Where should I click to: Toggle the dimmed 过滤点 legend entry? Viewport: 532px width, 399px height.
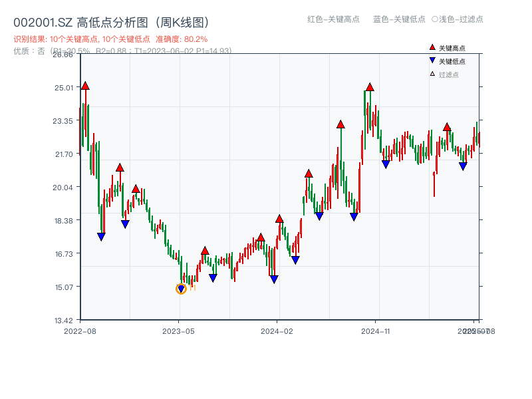[450, 73]
